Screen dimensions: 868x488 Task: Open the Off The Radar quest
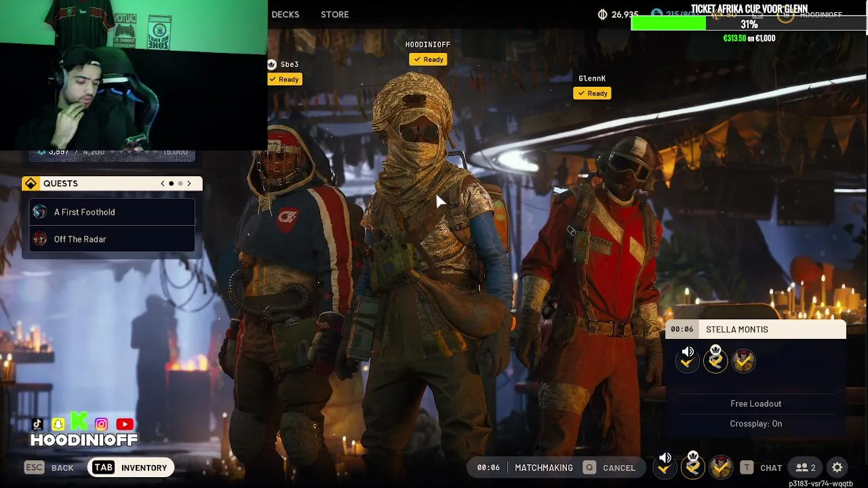pos(112,239)
